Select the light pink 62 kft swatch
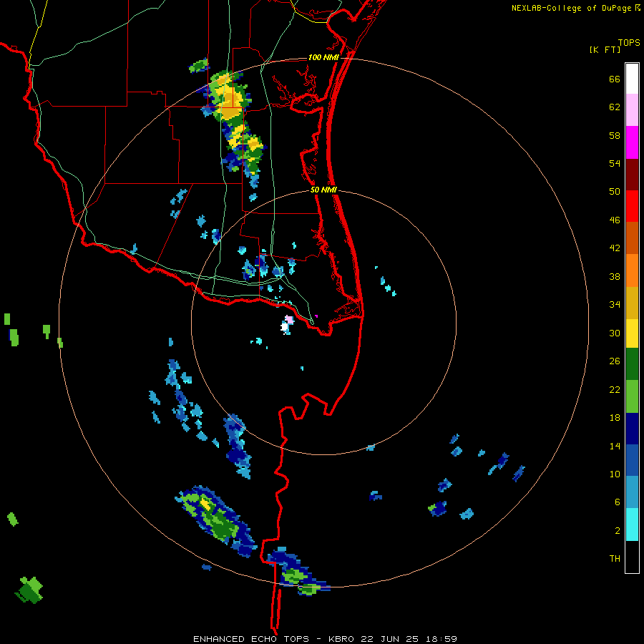Screen dimensions: 644x644 point(632,109)
